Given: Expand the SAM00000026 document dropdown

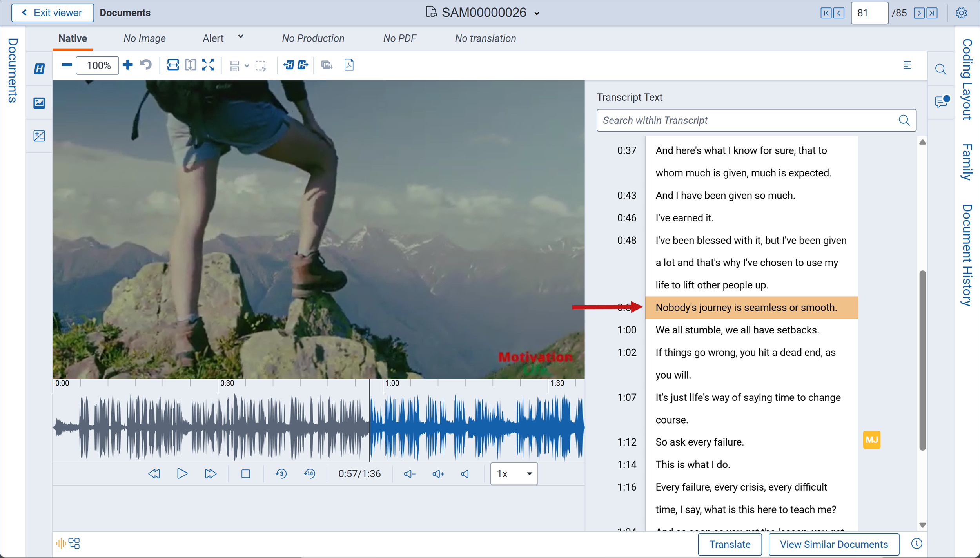Looking at the screenshot, I should pos(537,14).
